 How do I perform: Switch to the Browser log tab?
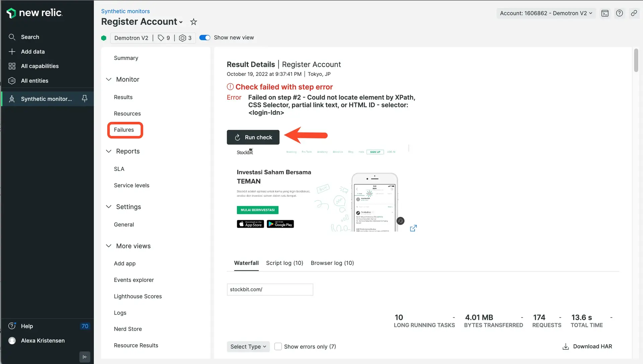332,263
